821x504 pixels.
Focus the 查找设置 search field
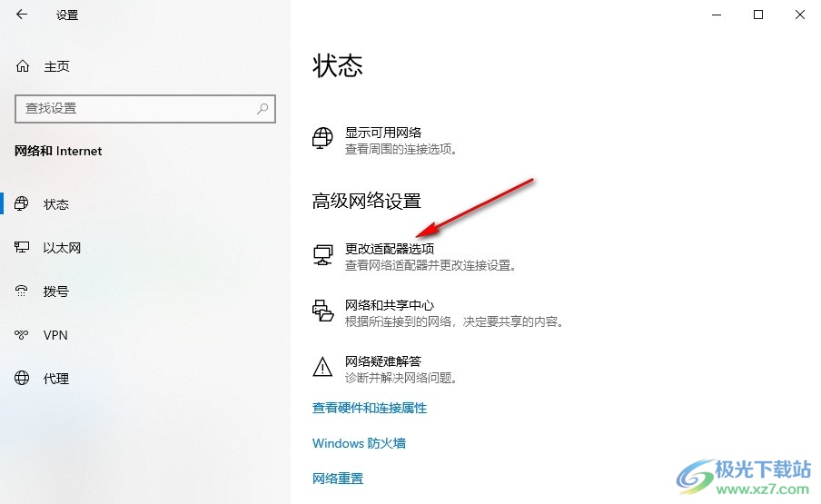tap(145, 109)
